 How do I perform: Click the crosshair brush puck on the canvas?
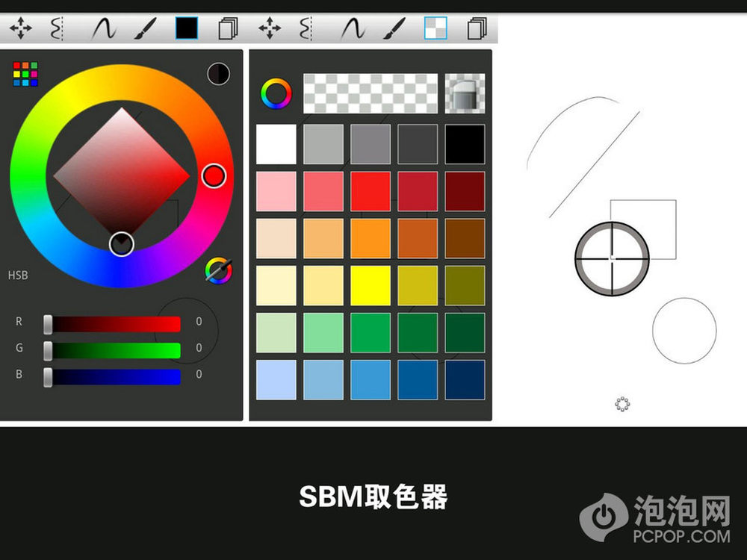pyautogui.click(x=612, y=258)
